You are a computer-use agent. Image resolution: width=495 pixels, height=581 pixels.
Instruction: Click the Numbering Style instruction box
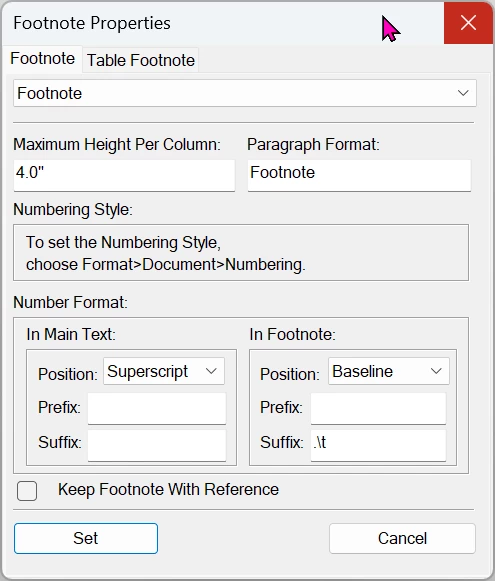click(x=241, y=253)
